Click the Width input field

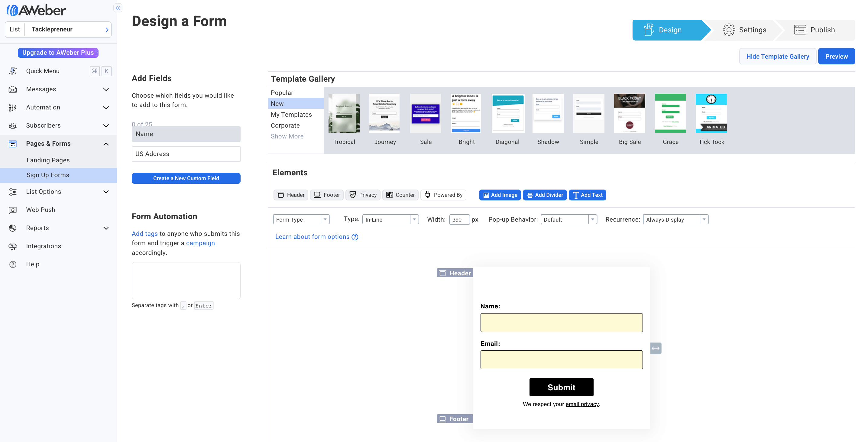point(460,219)
